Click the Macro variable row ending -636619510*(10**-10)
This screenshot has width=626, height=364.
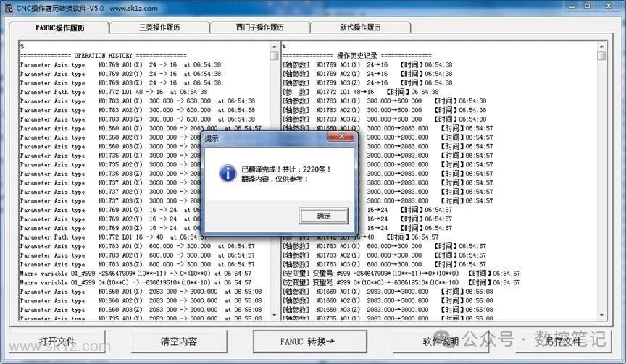(x=135, y=282)
